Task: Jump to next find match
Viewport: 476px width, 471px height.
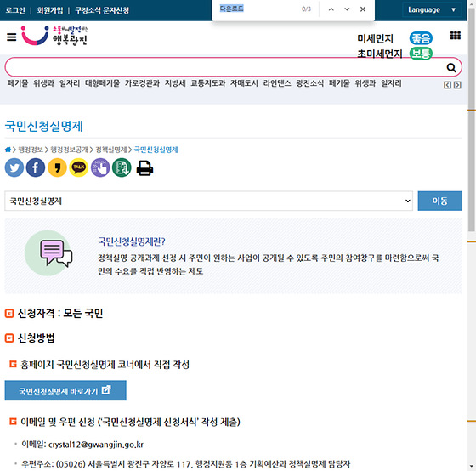Action: (347, 9)
